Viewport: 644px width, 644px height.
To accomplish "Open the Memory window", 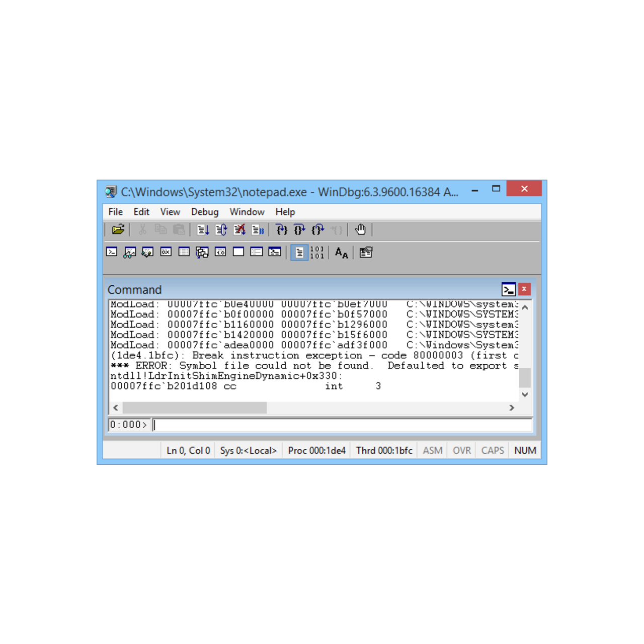I will (x=184, y=252).
